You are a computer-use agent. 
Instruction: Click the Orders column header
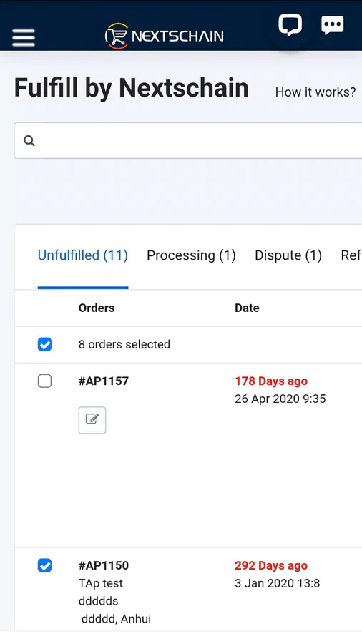[x=97, y=308]
